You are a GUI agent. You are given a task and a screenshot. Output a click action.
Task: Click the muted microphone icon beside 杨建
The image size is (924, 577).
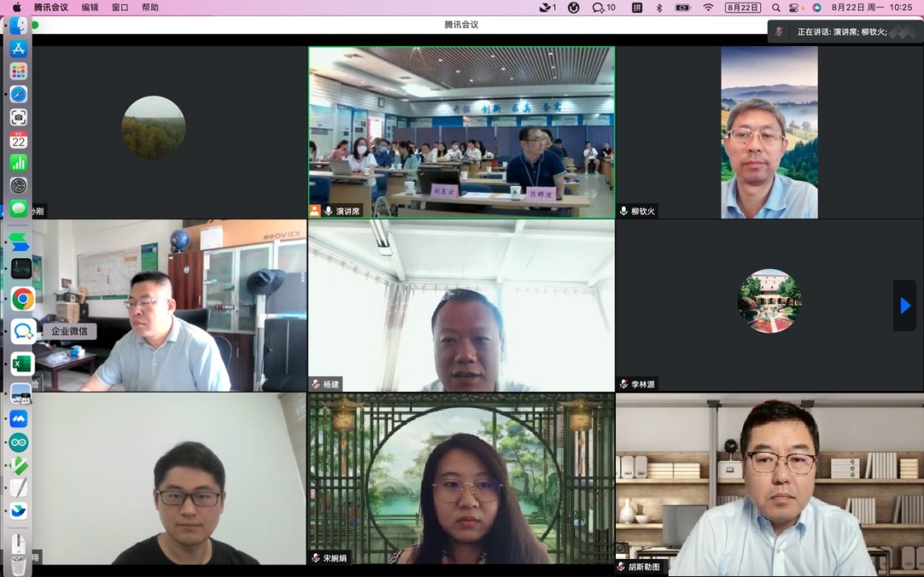pos(315,384)
